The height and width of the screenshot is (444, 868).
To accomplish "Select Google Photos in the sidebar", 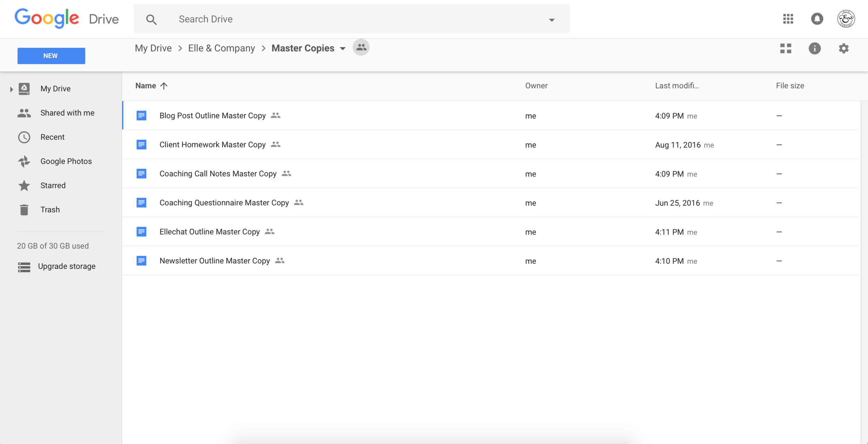I will 66,161.
